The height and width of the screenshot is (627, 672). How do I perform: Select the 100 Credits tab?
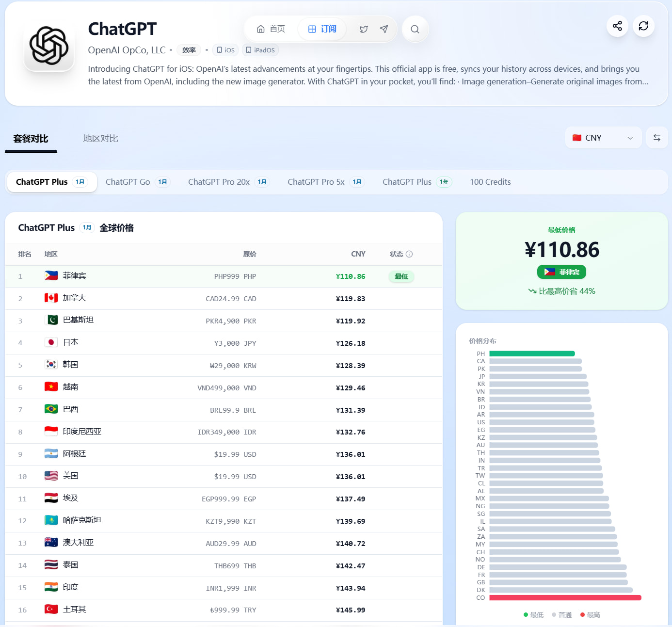click(x=490, y=182)
